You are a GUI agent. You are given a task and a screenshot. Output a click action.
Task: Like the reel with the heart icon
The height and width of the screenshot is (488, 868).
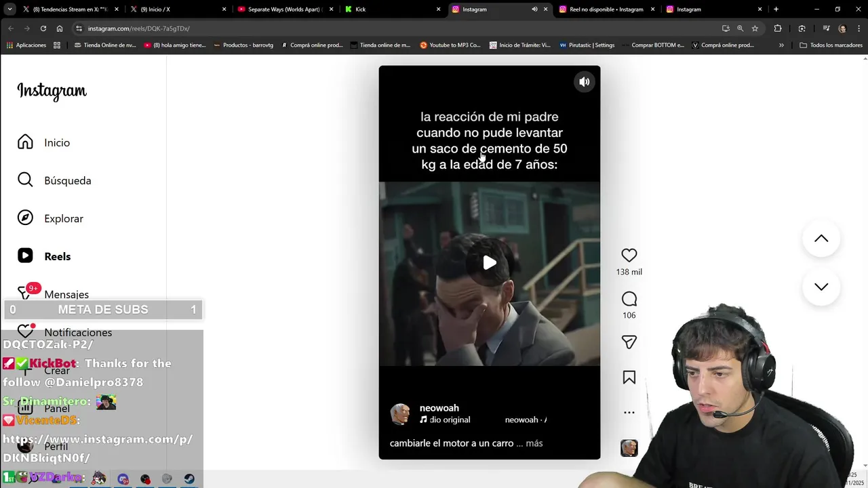[629, 256]
